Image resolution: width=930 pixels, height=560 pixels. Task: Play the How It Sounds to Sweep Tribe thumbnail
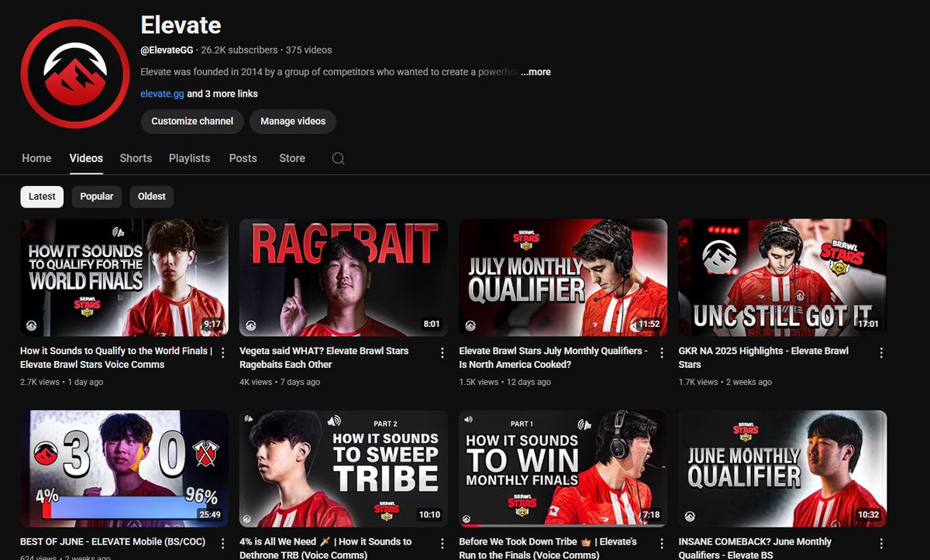[x=343, y=469]
